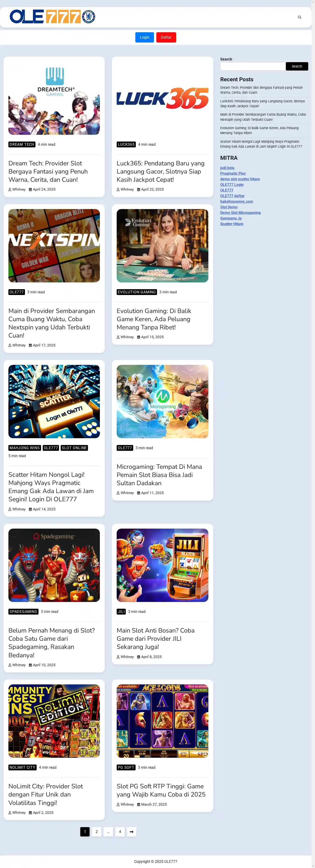The height and width of the screenshot is (868, 315).
Task: Select the EVOLUTION GAMING category tag
Action: click(x=137, y=292)
